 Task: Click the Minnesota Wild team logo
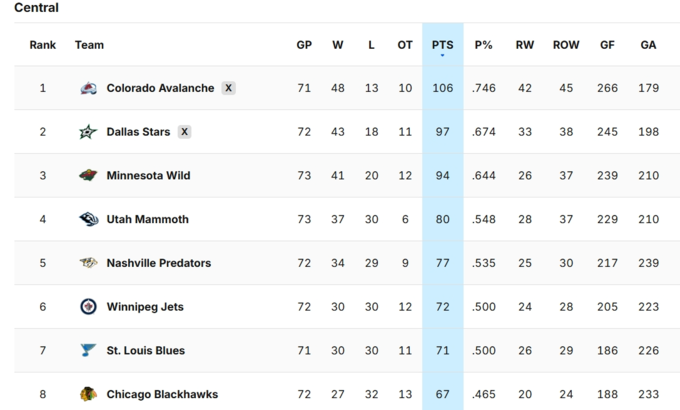click(x=88, y=175)
